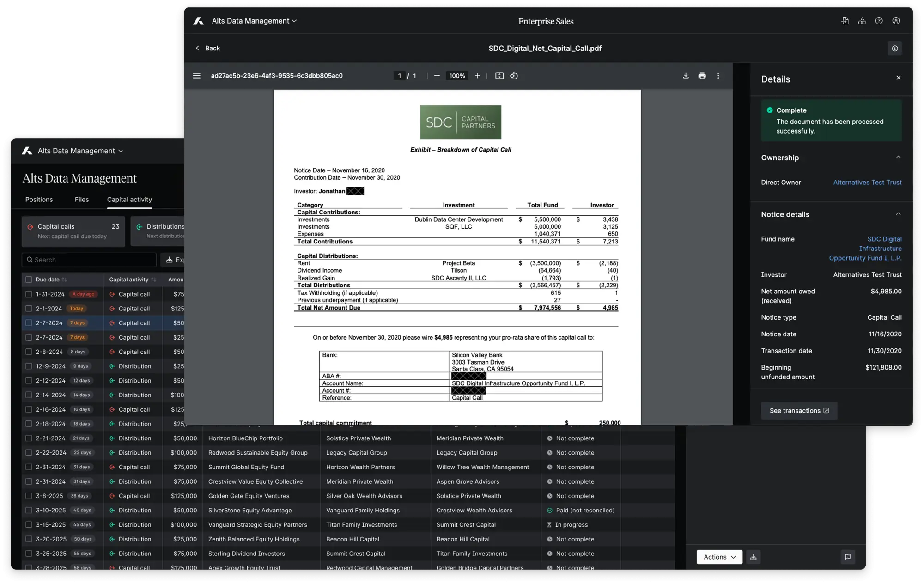Click the info icon next to file name
This screenshot has width=924, height=584.
click(895, 49)
